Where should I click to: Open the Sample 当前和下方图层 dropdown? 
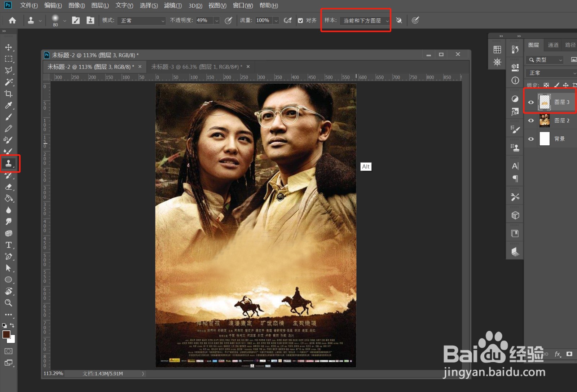[365, 21]
